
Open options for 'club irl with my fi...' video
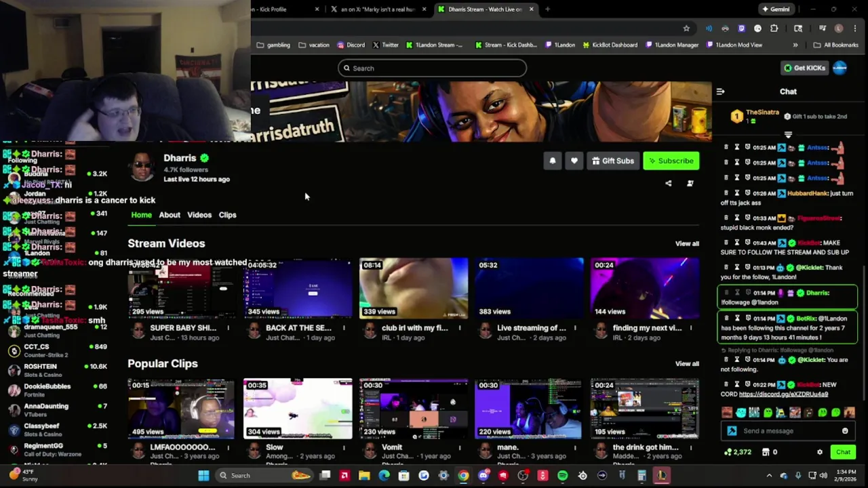click(459, 328)
